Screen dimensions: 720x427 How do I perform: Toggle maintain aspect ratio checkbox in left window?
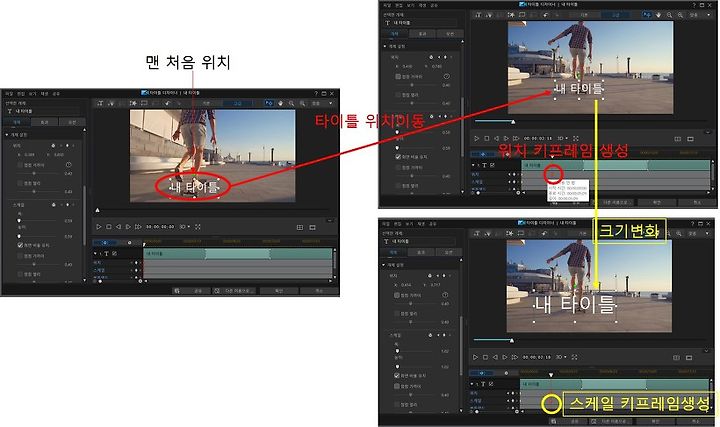(x=20, y=245)
